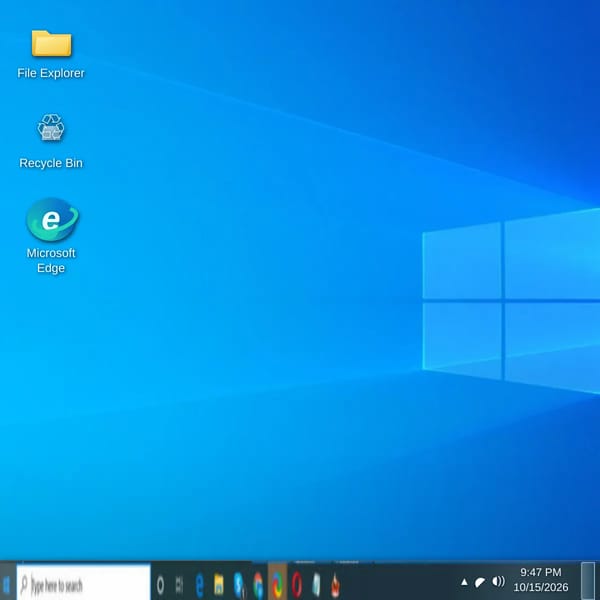Click the network status tray icon
600x600 pixels.
point(480,582)
